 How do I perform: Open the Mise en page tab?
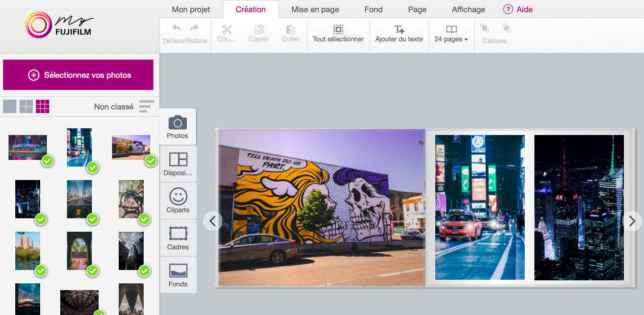click(x=315, y=9)
